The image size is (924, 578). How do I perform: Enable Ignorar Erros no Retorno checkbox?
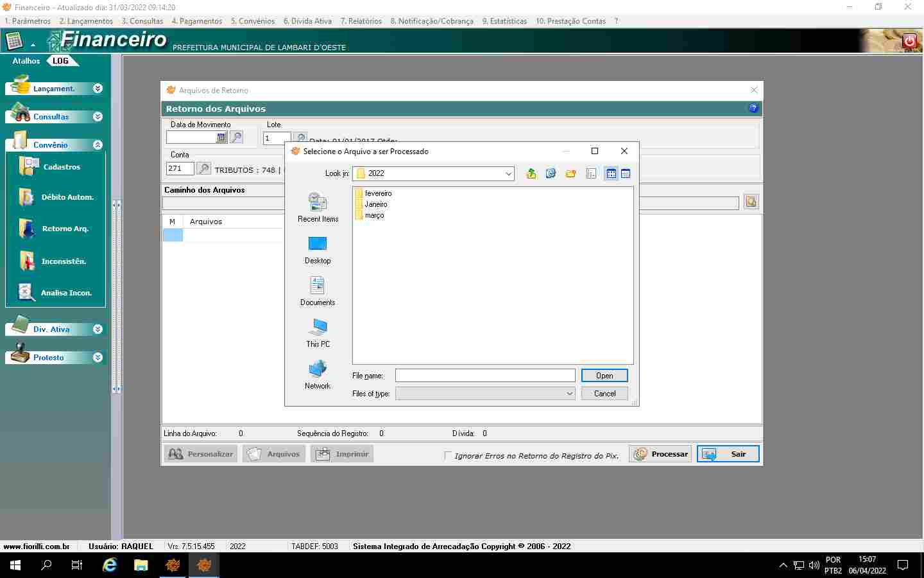click(448, 455)
